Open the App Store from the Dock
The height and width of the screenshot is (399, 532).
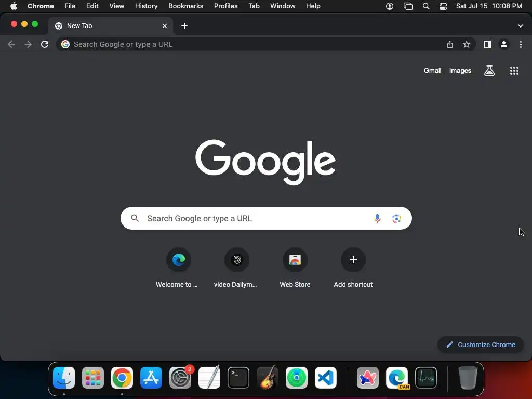(x=151, y=378)
